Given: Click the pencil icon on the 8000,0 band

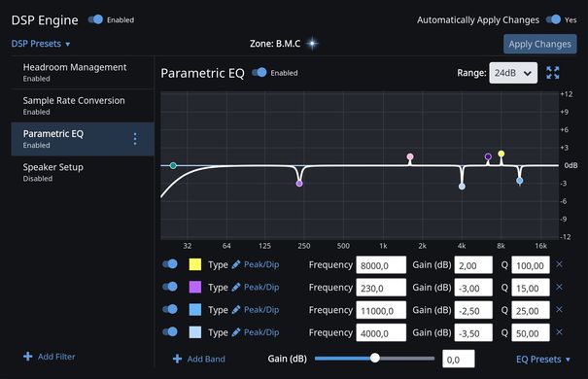Looking at the screenshot, I should pos(236,264).
